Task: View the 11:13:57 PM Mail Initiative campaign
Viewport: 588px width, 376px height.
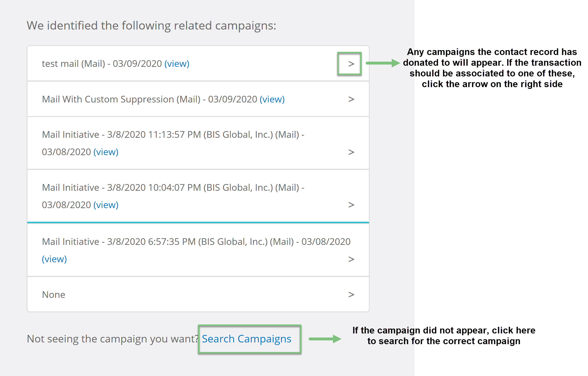Action: tap(106, 152)
